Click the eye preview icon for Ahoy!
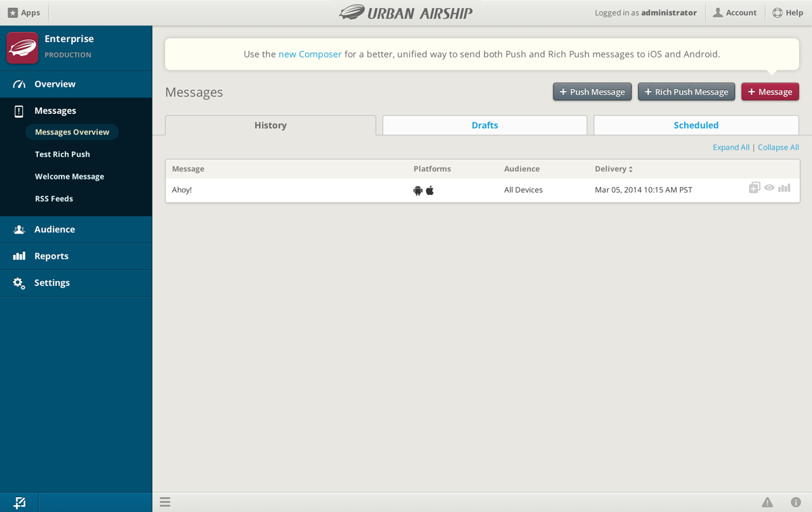 pyautogui.click(x=769, y=188)
